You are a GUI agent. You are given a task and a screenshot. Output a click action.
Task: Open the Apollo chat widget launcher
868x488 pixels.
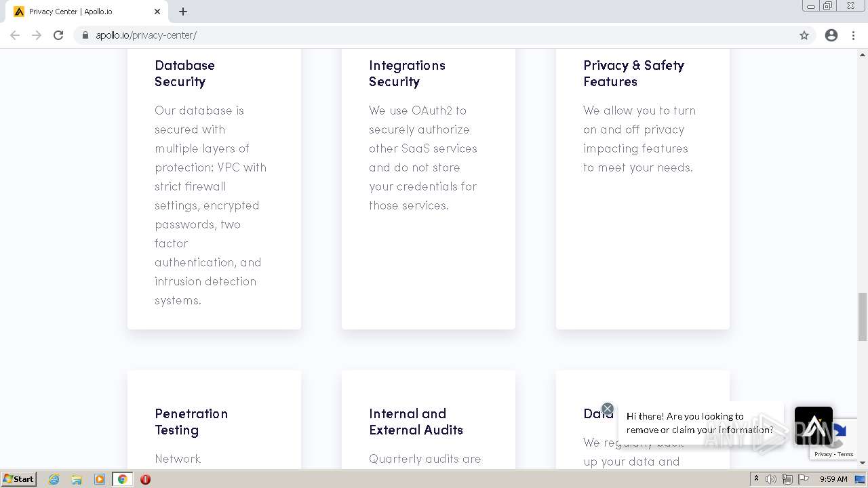click(813, 426)
